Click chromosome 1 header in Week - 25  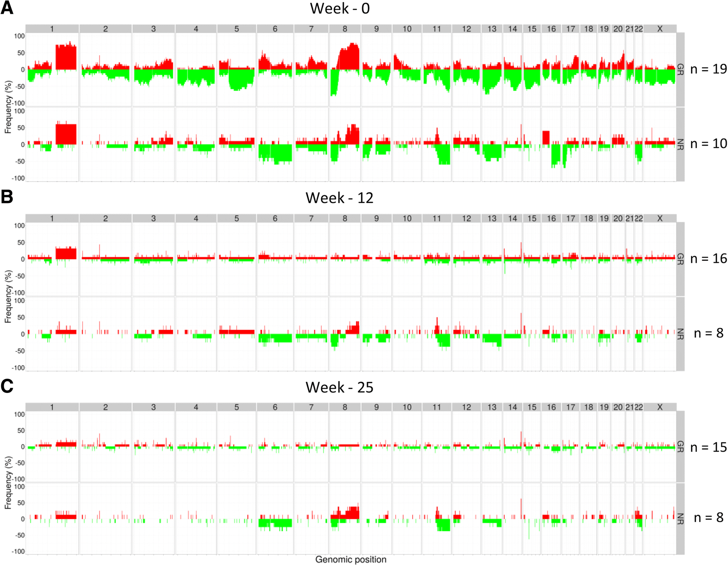coord(52,407)
